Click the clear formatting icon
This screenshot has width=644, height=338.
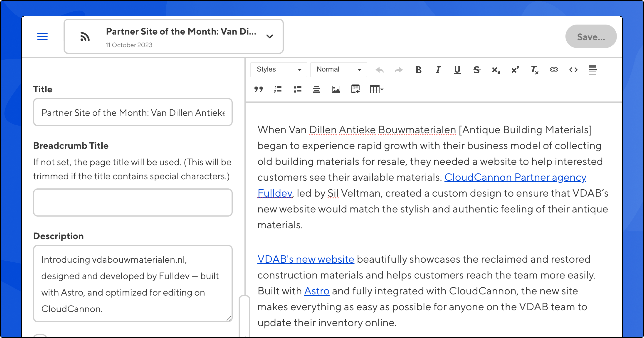pos(534,70)
